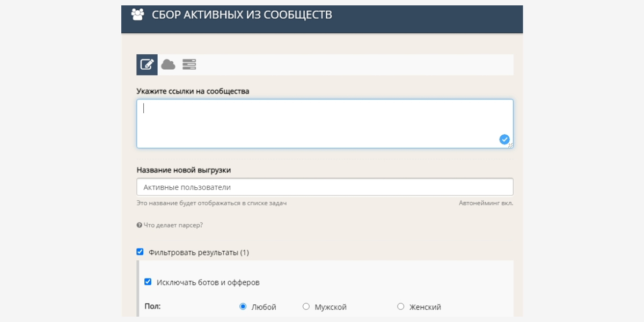Click the hint text about task list name
Image resolution: width=644 pixels, height=322 pixels.
click(x=211, y=203)
